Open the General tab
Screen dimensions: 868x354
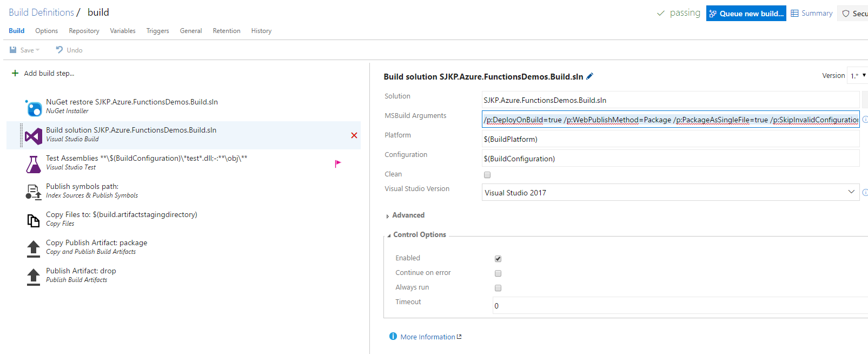(191, 31)
